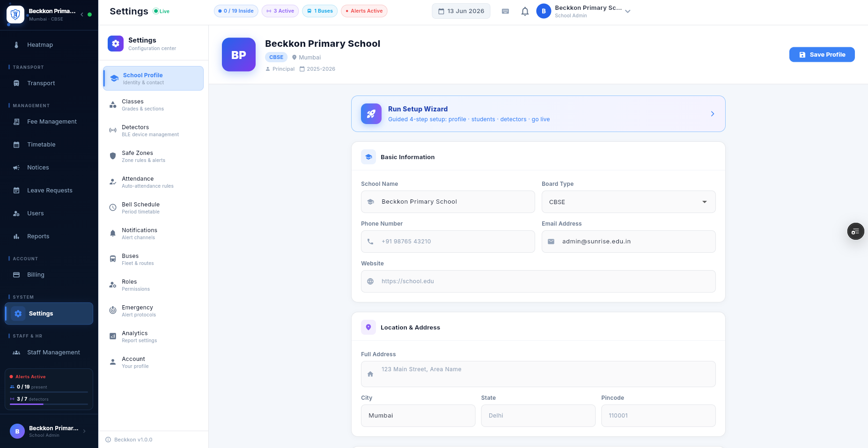Screen dimensions: 868x448
Task: Click the 1 Buses status pill
Action: (x=320, y=11)
